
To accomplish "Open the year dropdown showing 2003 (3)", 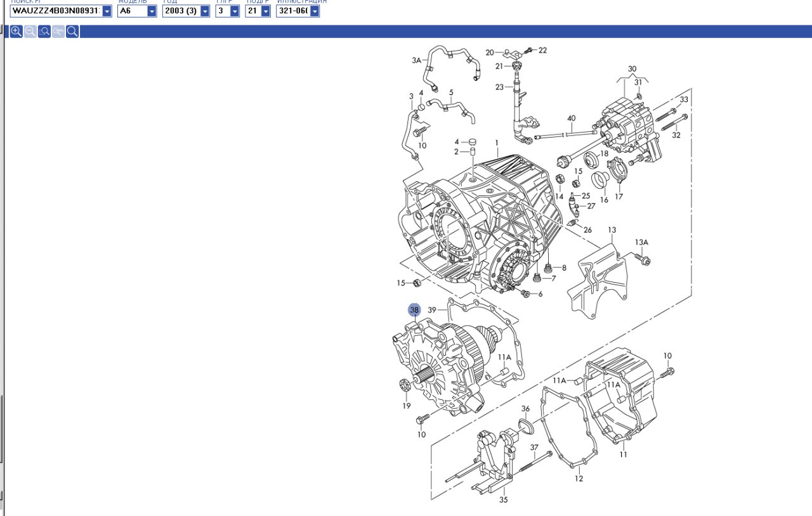I will [x=204, y=11].
